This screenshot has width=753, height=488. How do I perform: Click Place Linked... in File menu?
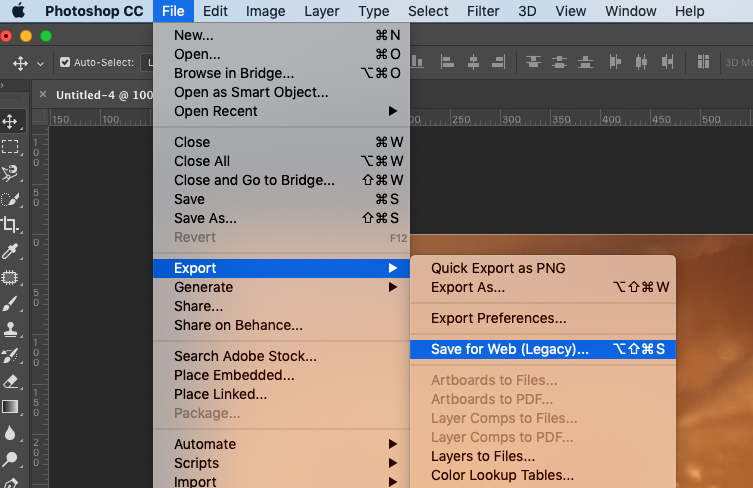point(282,394)
